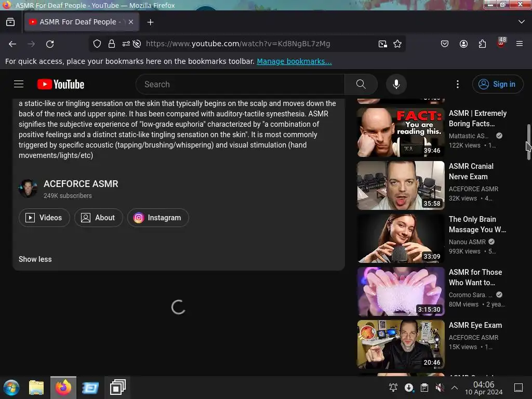Open notifications bell in system tray
Viewport: 532px width, 399px height.
point(393,388)
